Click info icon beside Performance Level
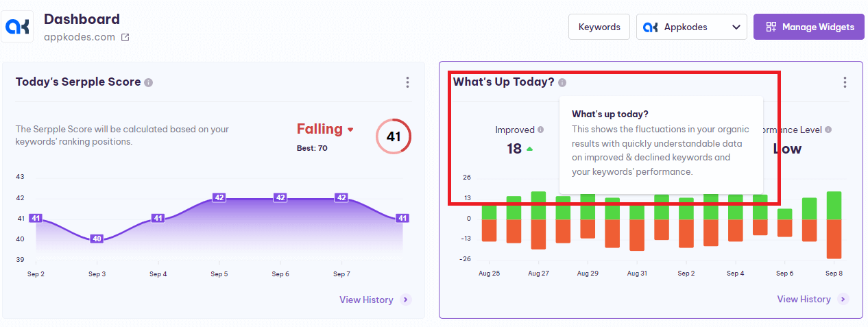The width and height of the screenshot is (868, 327). (x=828, y=130)
